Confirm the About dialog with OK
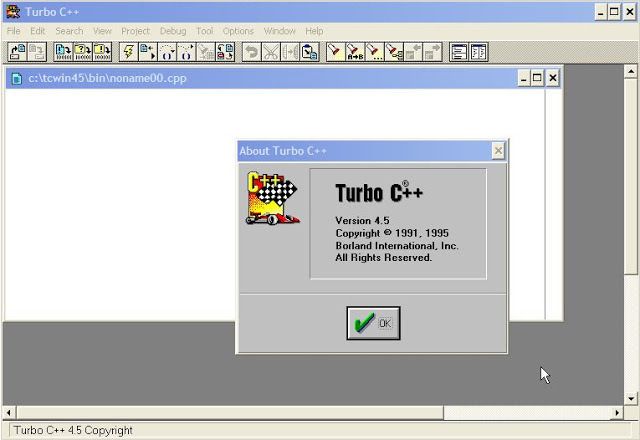The width and height of the screenshot is (640, 440). [373, 323]
